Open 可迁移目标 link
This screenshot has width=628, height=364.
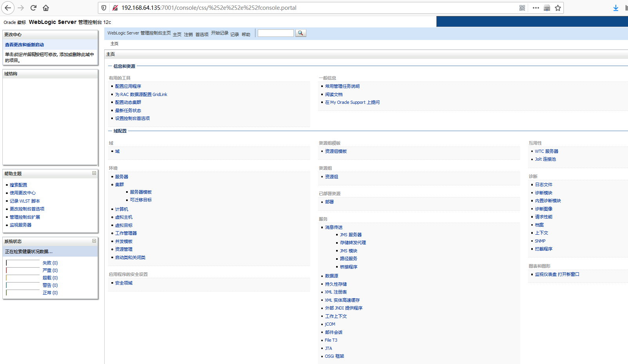(x=141, y=200)
